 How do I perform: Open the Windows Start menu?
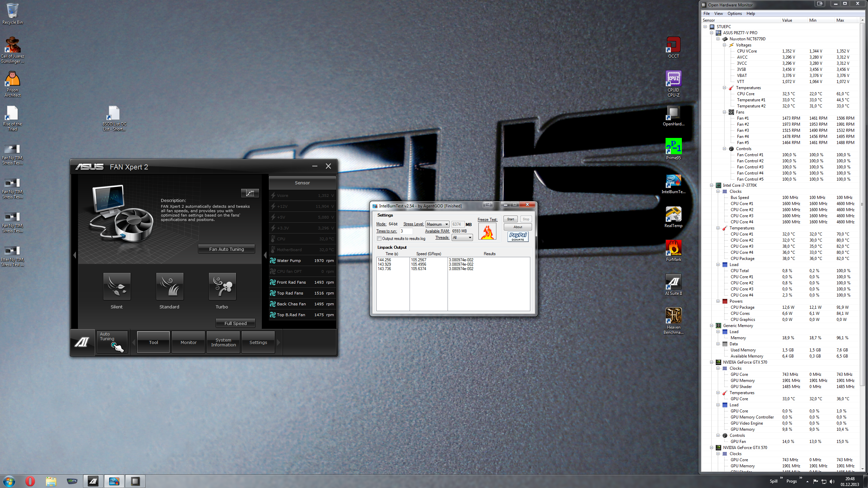[9, 481]
